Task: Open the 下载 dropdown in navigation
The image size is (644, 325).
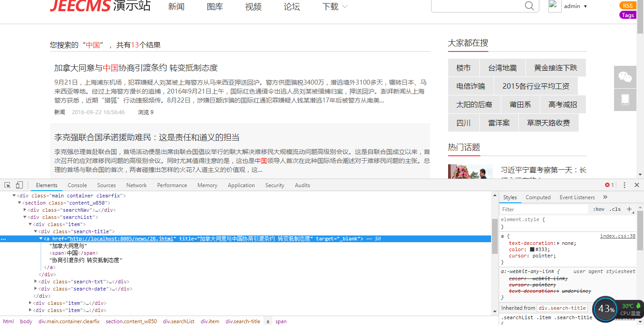Action: pos(335,7)
